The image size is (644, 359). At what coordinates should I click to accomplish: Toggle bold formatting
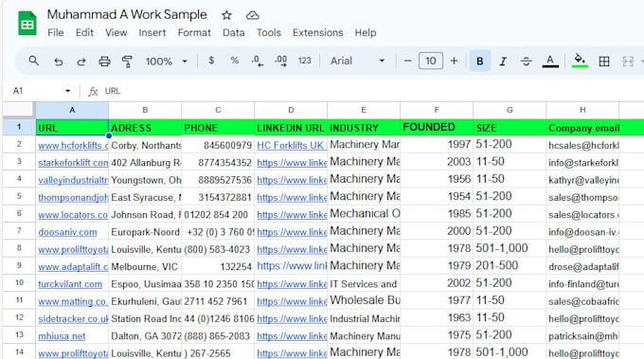click(x=480, y=62)
